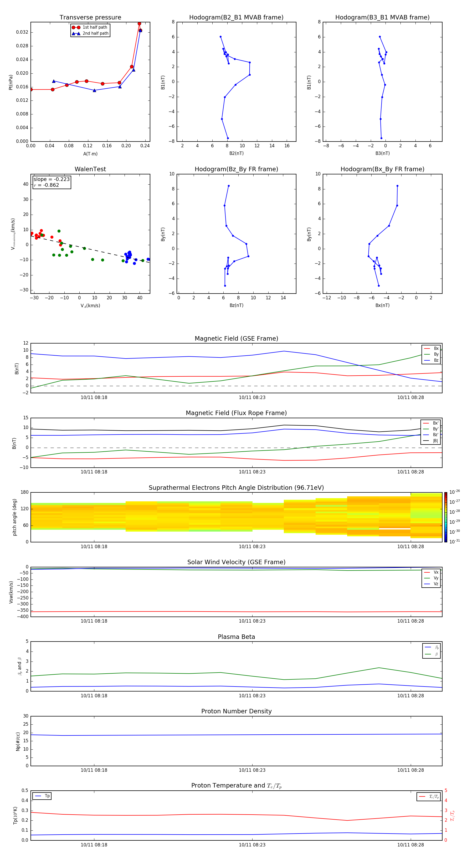Click the 'Hodogram(Bz_By FR frame)' title

tap(236, 169)
